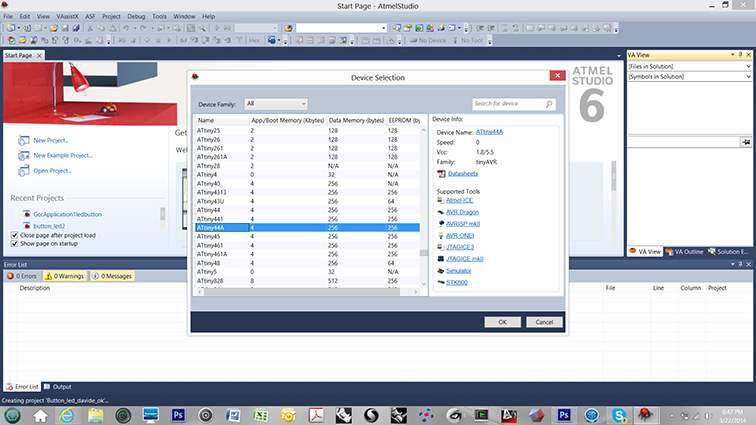Image resolution: width=756 pixels, height=425 pixels.
Task: Switch to the Solution Explorer tab
Action: pos(729,252)
